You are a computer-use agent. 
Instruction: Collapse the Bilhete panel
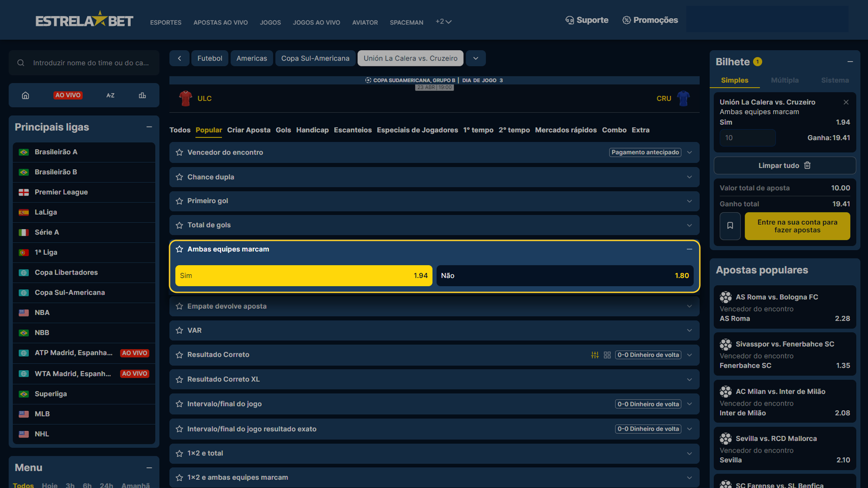click(x=850, y=61)
